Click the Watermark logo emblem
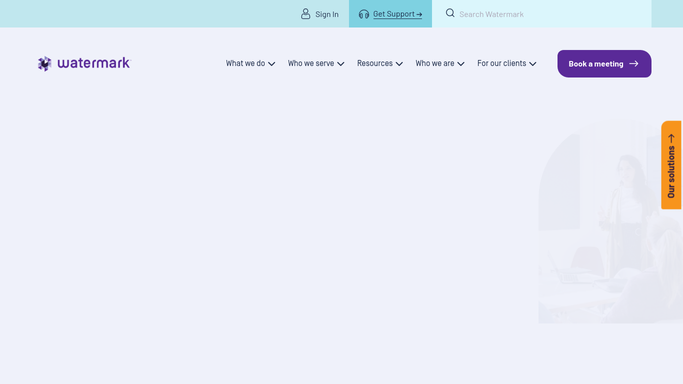This screenshot has width=683, height=384. (44, 64)
